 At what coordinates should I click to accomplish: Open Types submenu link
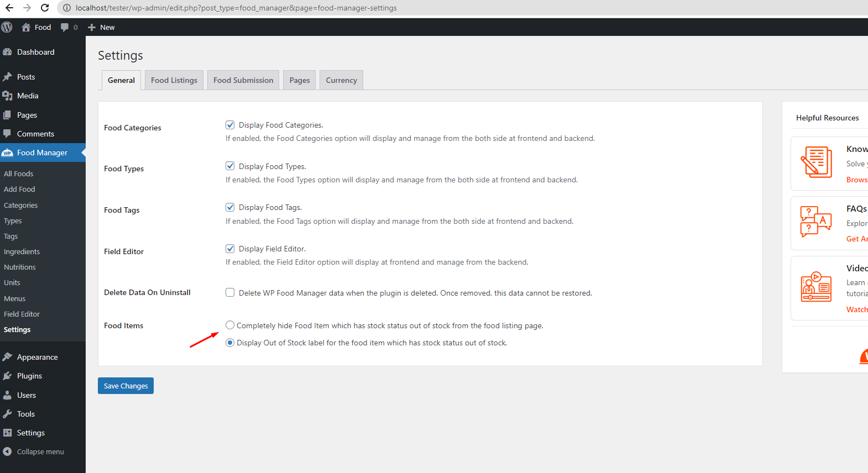[x=13, y=220]
